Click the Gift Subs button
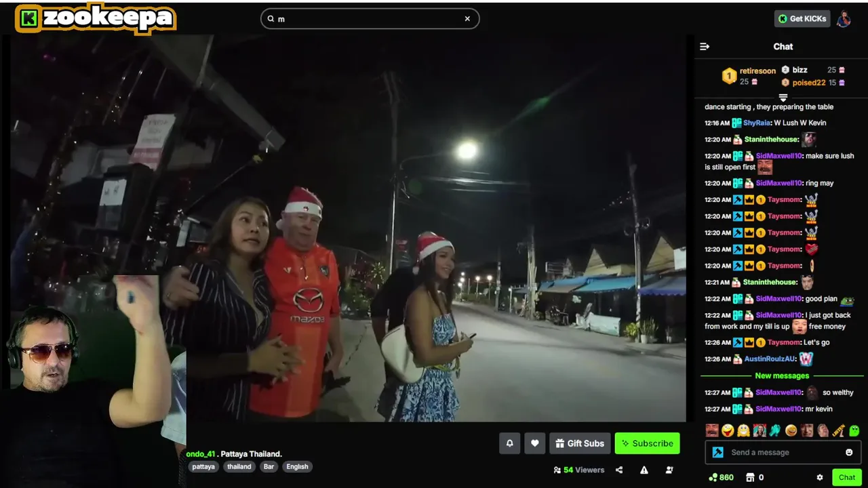This screenshot has height=488, width=868. click(580, 443)
